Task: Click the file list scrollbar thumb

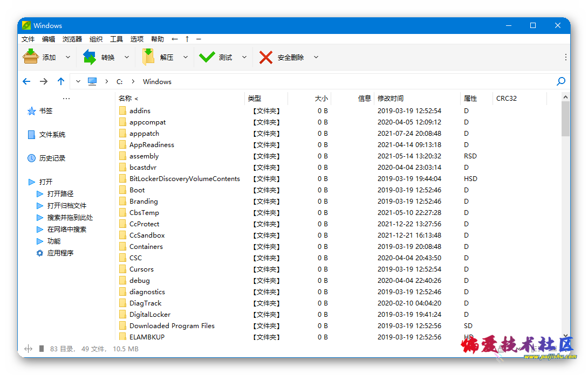Action: point(565,119)
